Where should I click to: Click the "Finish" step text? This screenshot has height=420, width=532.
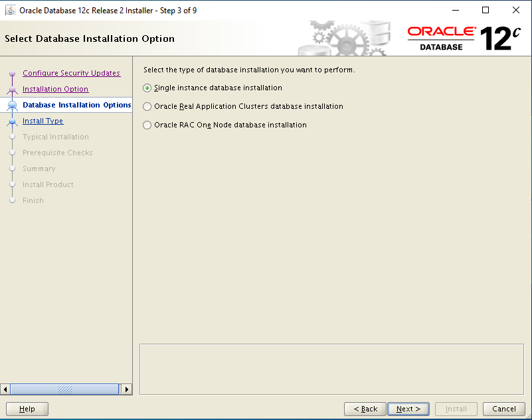[33, 200]
